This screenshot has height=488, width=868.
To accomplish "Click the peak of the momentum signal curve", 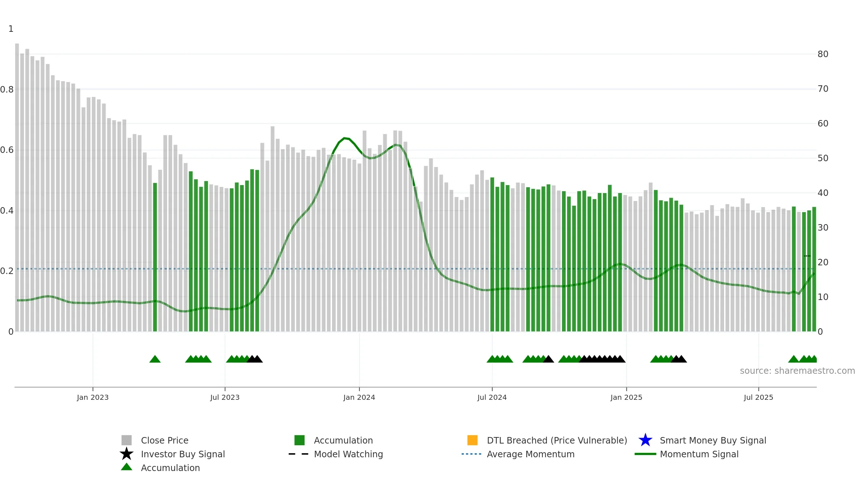I will 345,138.
